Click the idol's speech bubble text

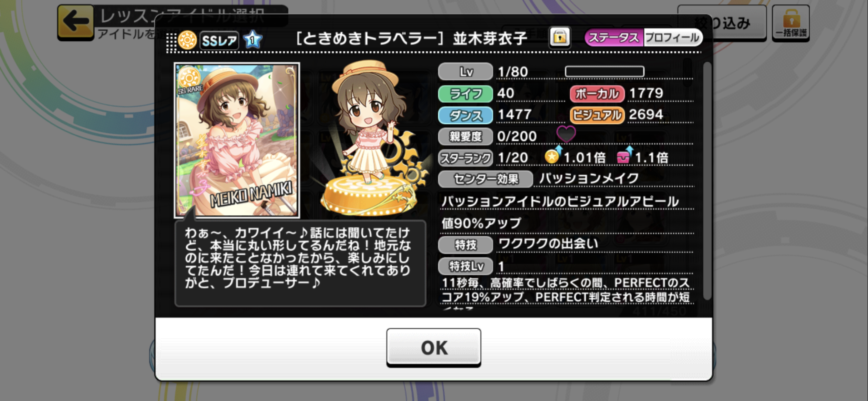coord(298,258)
